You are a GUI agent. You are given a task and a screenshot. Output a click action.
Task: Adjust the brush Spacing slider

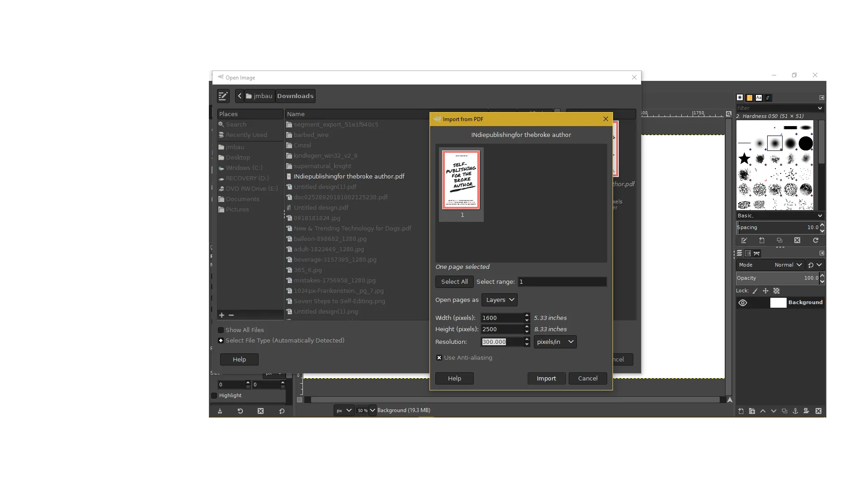778,227
